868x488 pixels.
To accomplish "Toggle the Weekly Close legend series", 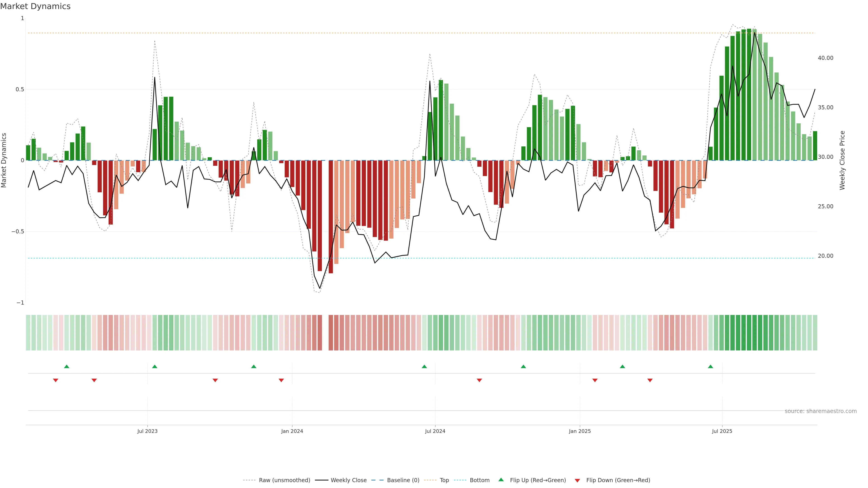I will pos(348,480).
